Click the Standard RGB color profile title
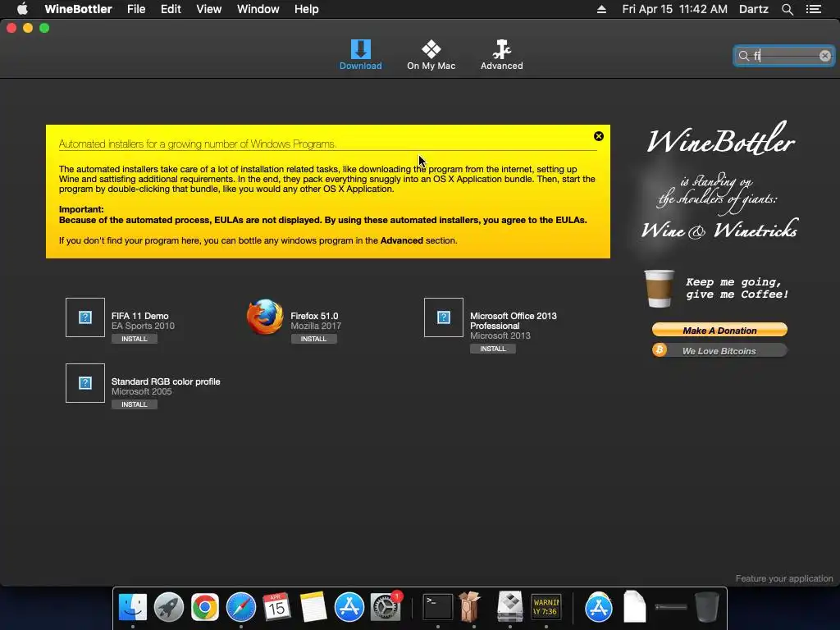Viewport: 840px width, 630px height. coord(166,381)
